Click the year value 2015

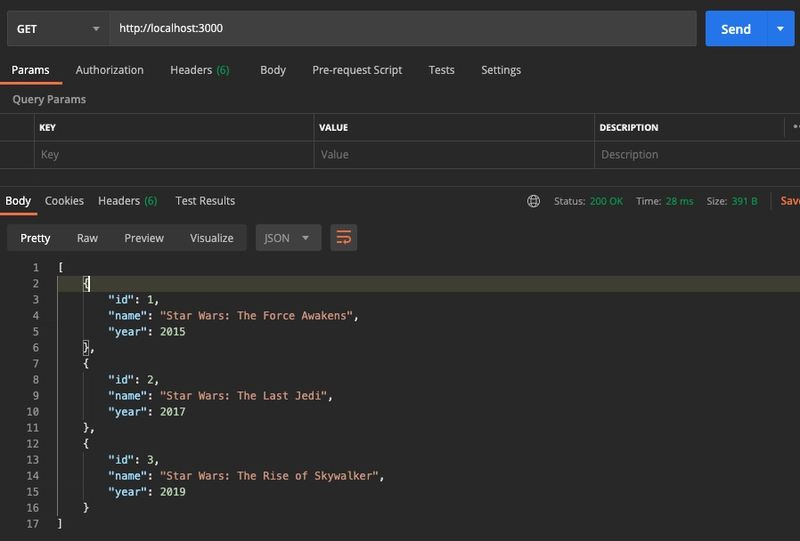(172, 332)
